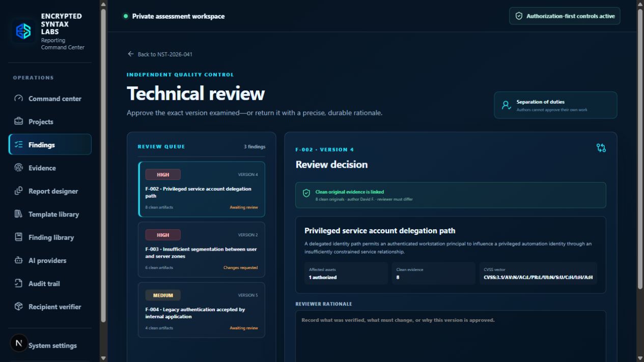Click the HIGH badge on F-002

coord(163,174)
